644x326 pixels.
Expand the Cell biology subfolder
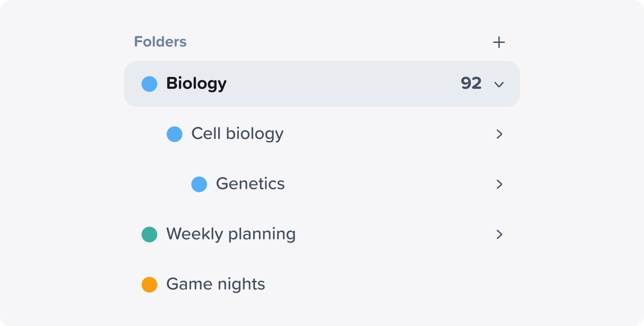tap(500, 134)
